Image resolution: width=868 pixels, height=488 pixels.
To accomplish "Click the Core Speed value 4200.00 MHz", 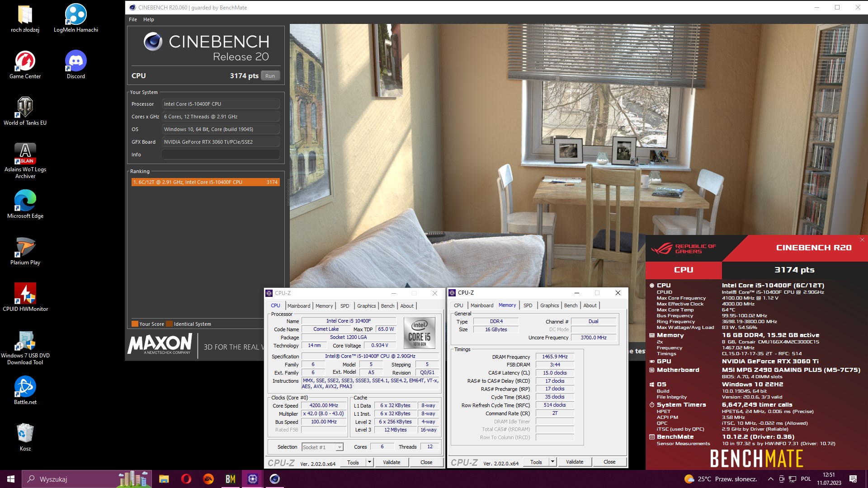I will click(323, 406).
